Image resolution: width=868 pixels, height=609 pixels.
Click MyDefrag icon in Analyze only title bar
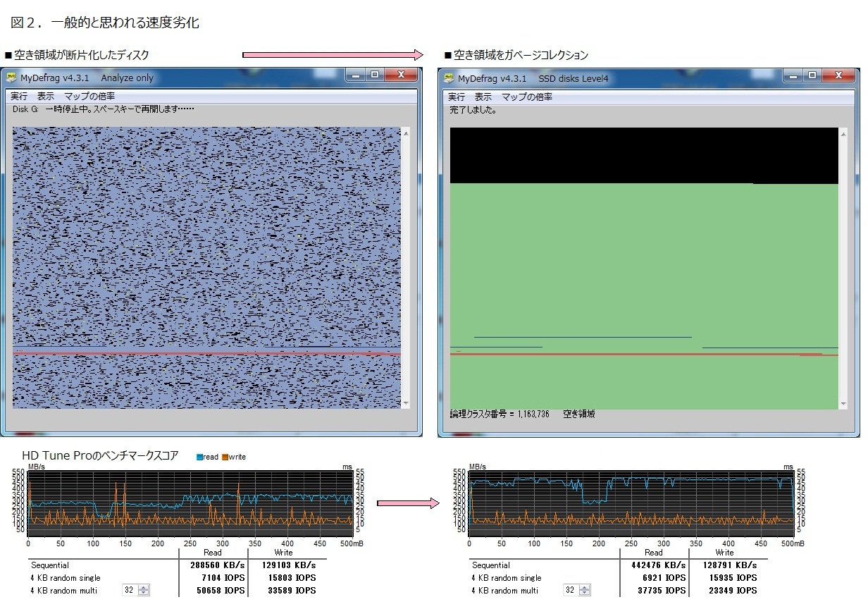click(x=11, y=78)
